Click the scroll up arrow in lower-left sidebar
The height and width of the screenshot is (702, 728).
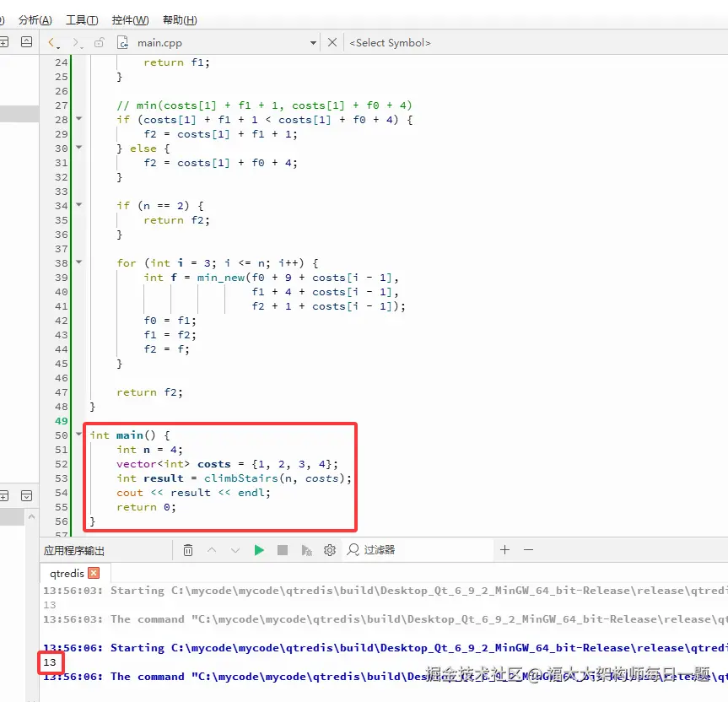[x=31, y=516]
